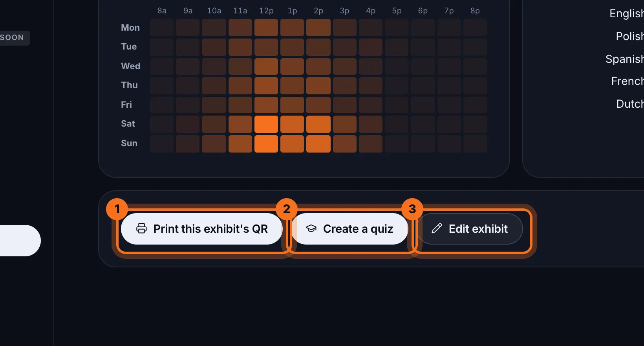This screenshot has width=644, height=346.
Task: Click the "Sat" row label
Action: [128, 123]
